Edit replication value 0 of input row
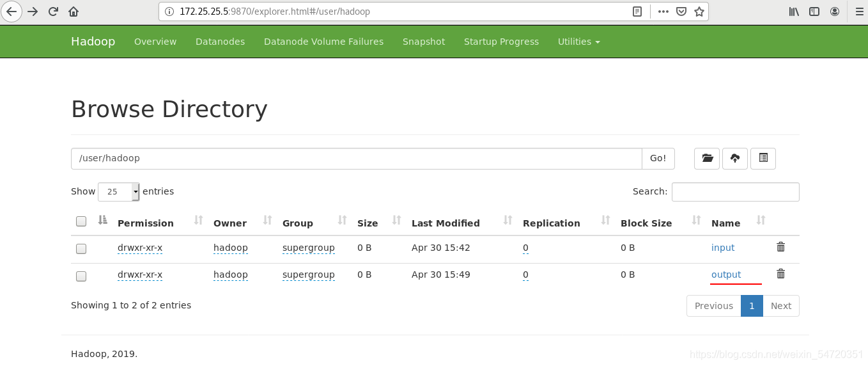Image resolution: width=868 pixels, height=366 pixels. click(x=525, y=248)
